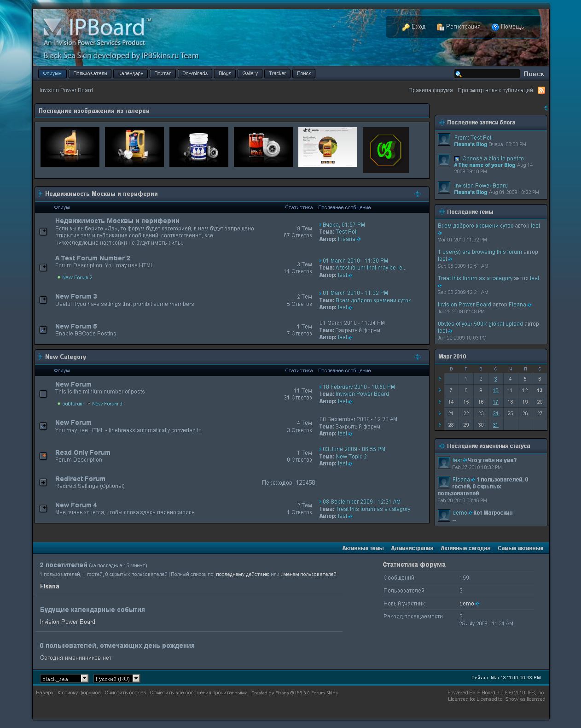The height and width of the screenshot is (728, 581).
Task: Open the green octagon logo gallery thumbnail
Action: (385, 150)
